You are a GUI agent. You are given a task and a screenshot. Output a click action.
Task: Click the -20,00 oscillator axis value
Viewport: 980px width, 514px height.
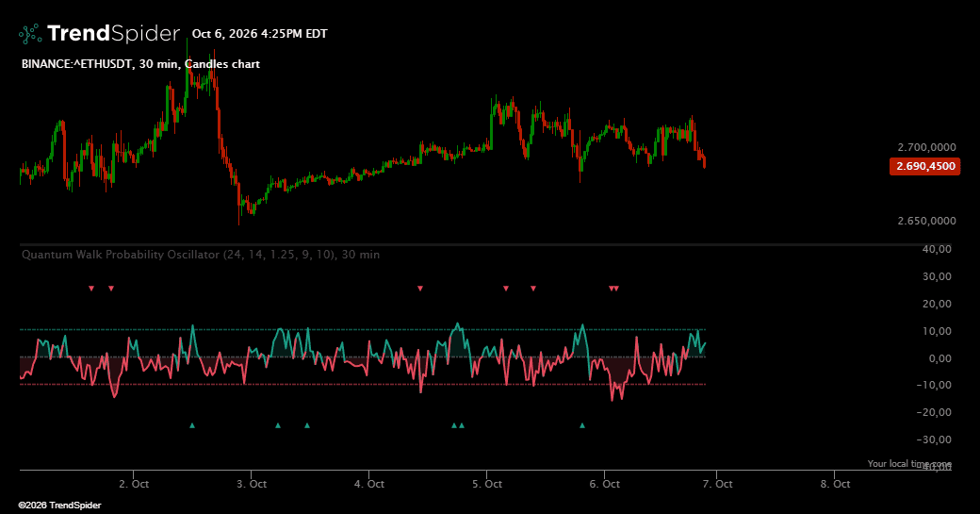(934, 412)
